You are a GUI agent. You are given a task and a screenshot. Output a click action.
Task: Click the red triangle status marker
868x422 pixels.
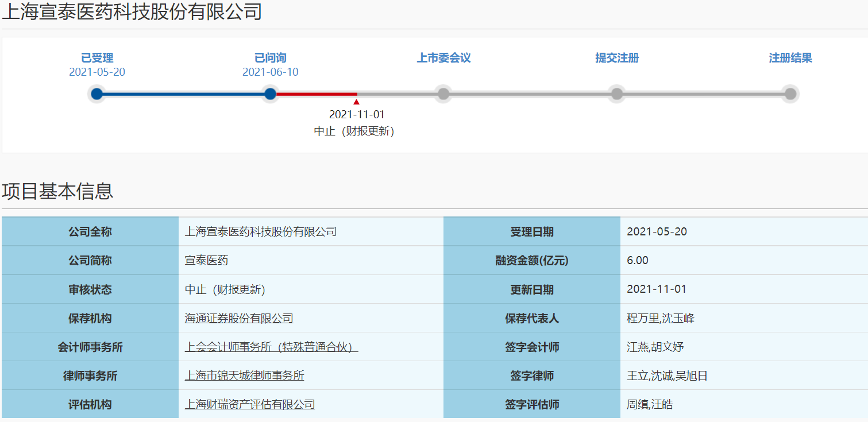[x=357, y=102]
